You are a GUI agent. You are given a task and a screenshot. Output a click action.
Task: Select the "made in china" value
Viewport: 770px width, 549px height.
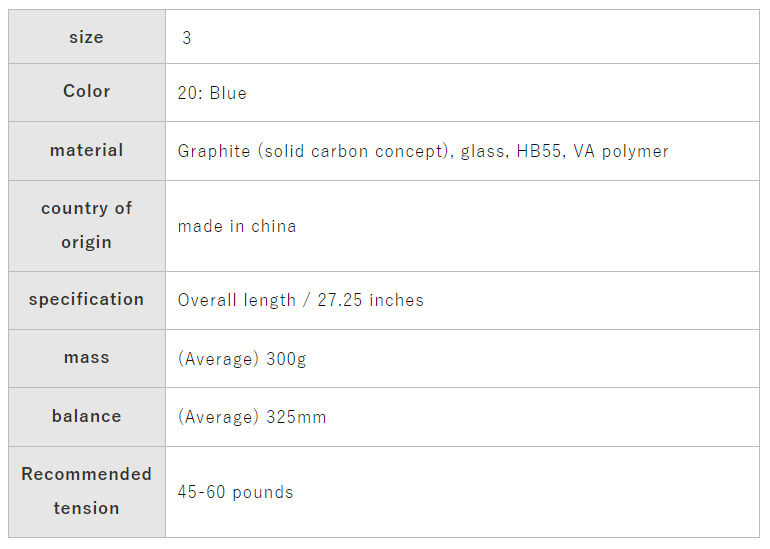click(x=237, y=226)
